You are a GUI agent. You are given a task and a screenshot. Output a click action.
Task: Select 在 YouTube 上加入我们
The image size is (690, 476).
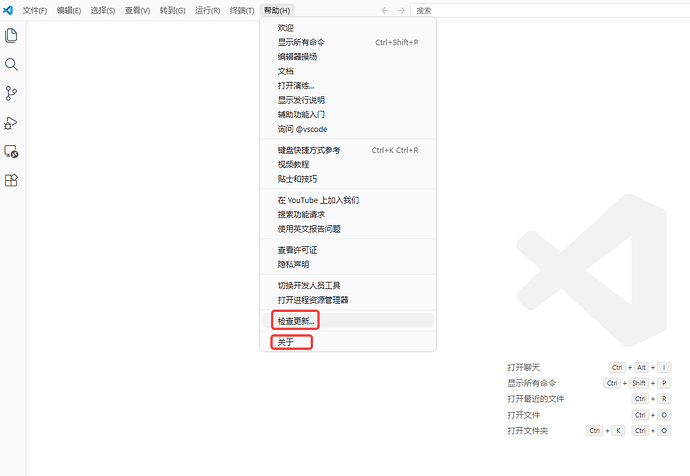(348, 200)
